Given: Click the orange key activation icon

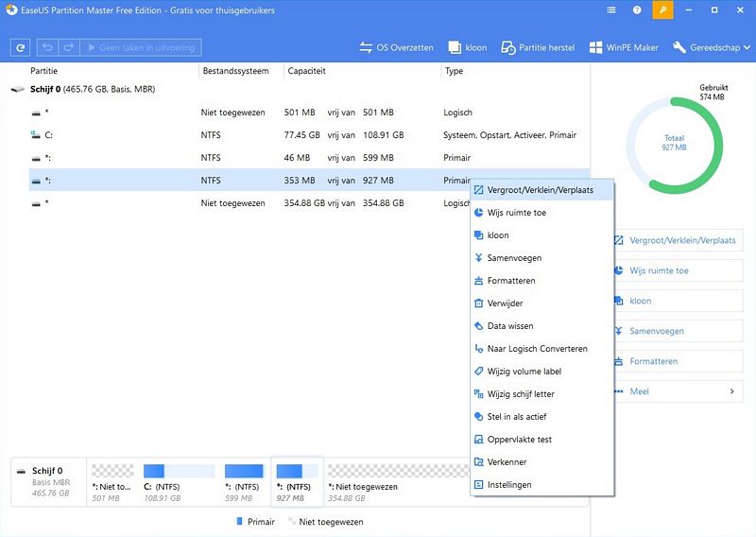Looking at the screenshot, I should [x=662, y=9].
